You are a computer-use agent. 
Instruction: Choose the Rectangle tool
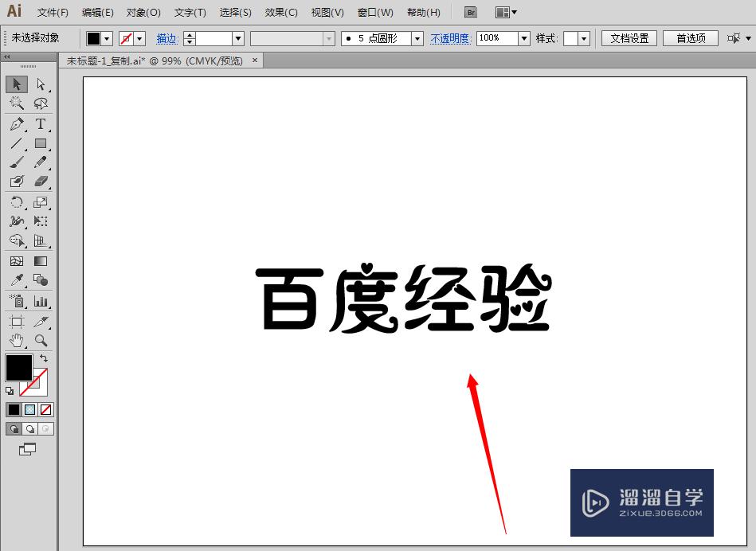(41, 143)
